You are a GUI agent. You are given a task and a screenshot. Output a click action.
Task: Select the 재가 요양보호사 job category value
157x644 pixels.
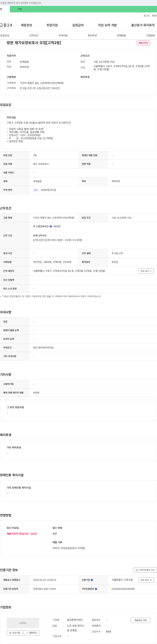click(x=41, y=164)
